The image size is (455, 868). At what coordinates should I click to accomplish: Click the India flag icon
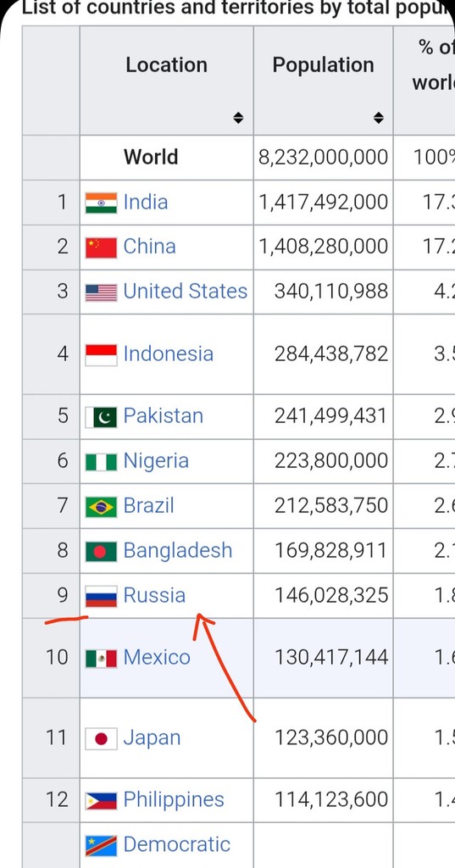click(101, 203)
